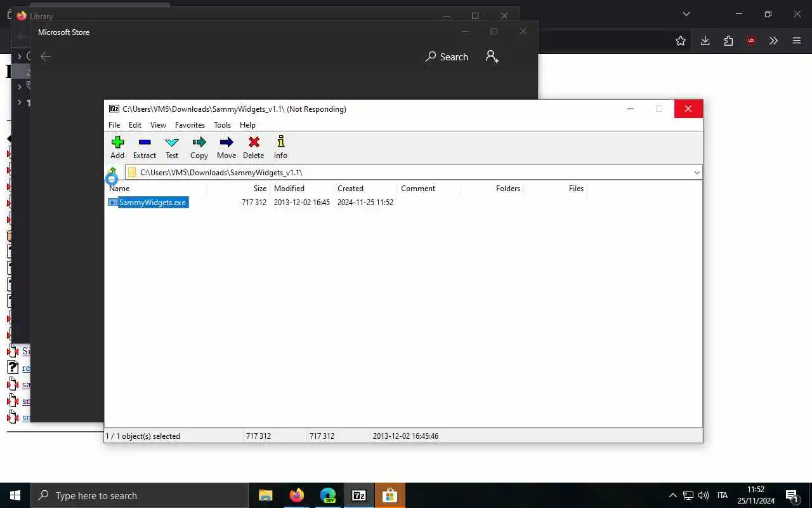Open Microsoft Store sign-in account icon
The width and height of the screenshot is (812, 508).
click(492, 57)
